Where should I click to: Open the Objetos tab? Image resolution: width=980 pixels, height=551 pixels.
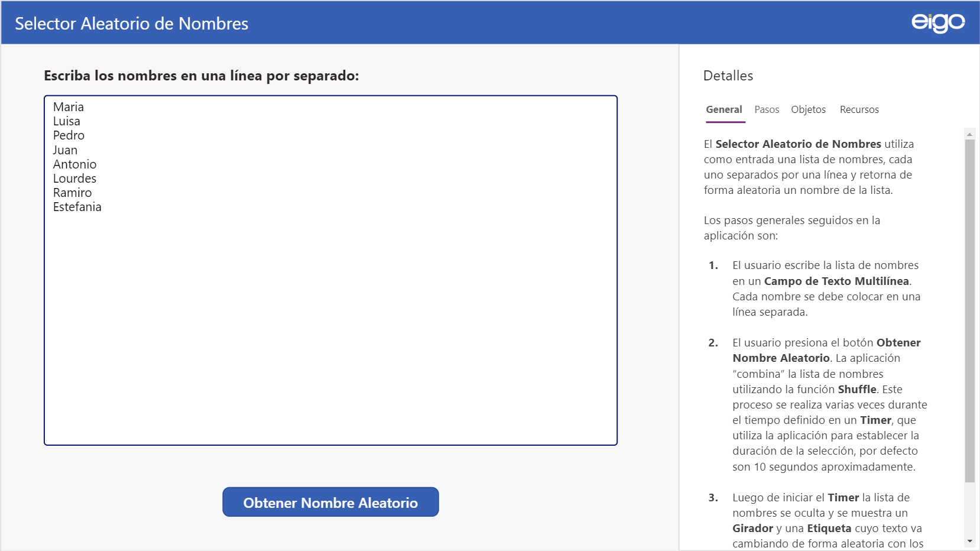pos(808,109)
